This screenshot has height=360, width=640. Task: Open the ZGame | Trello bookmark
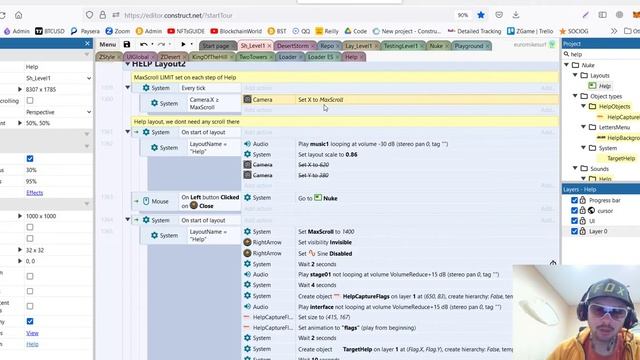tap(530, 31)
